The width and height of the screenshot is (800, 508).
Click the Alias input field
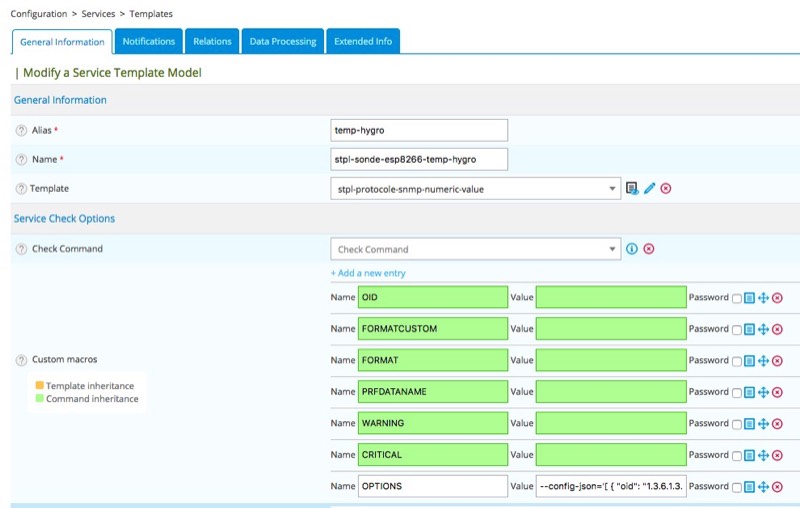(x=419, y=130)
